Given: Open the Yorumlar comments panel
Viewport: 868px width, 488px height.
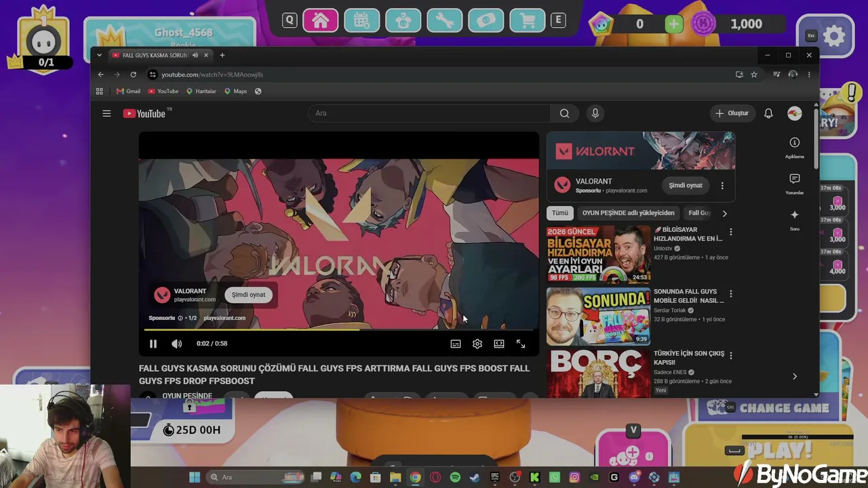Looking at the screenshot, I should tap(795, 183).
